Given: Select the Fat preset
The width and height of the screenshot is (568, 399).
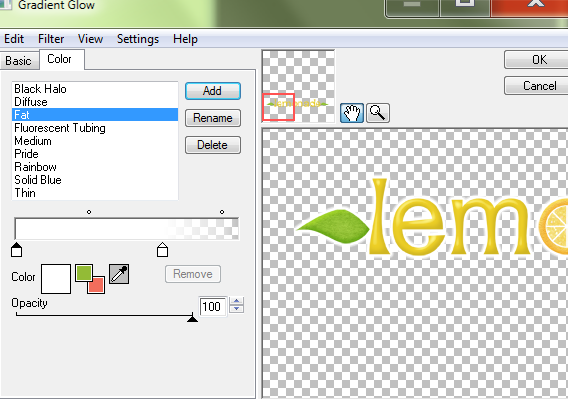Looking at the screenshot, I should tap(95, 115).
